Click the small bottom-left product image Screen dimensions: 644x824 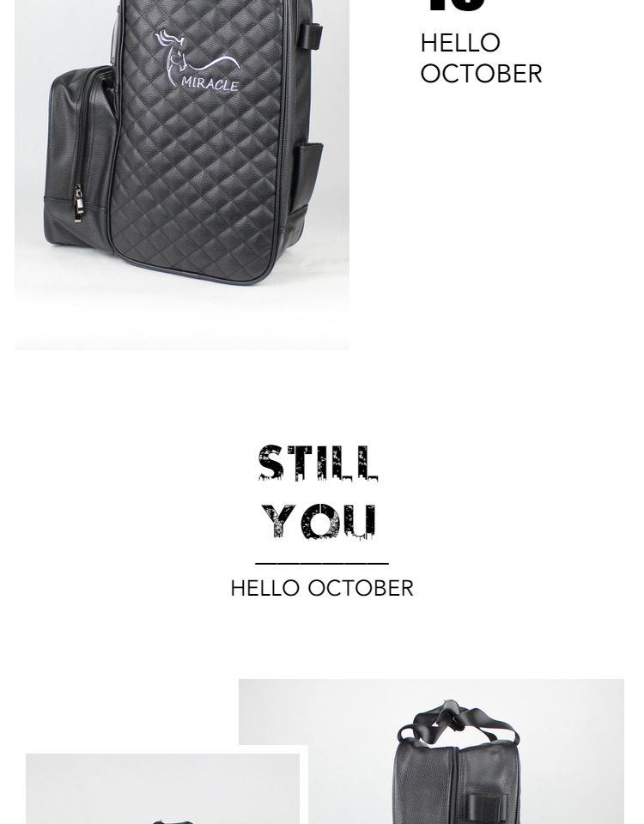click(163, 789)
